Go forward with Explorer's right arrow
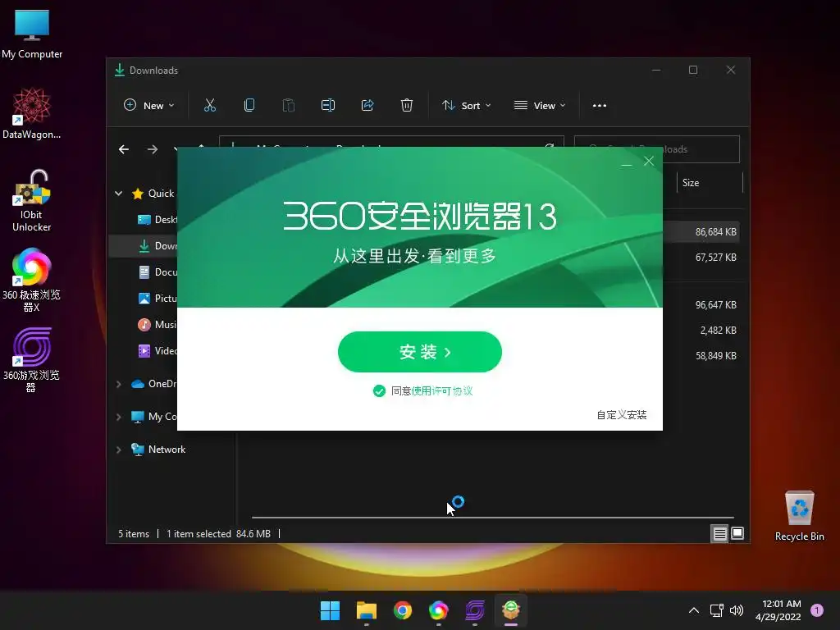Screen dimensions: 840x630 point(153,149)
